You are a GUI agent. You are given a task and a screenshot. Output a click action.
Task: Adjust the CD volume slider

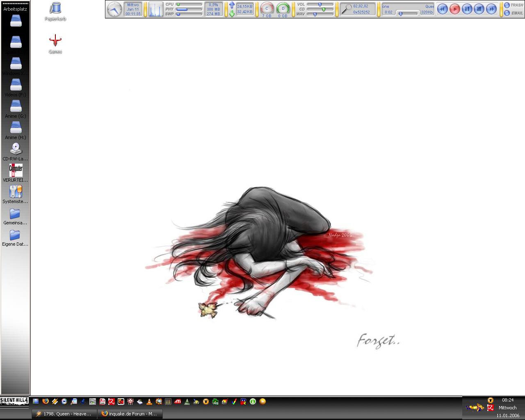(320, 9)
